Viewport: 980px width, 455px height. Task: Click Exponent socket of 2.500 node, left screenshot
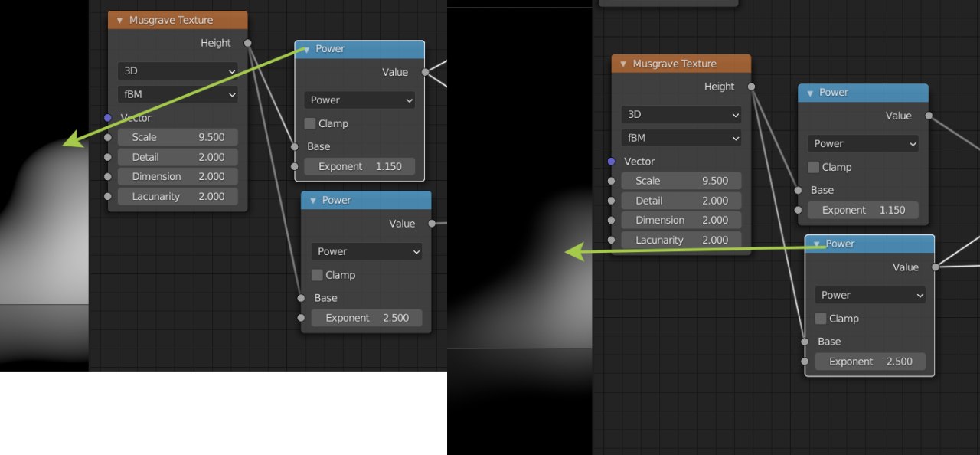point(302,318)
